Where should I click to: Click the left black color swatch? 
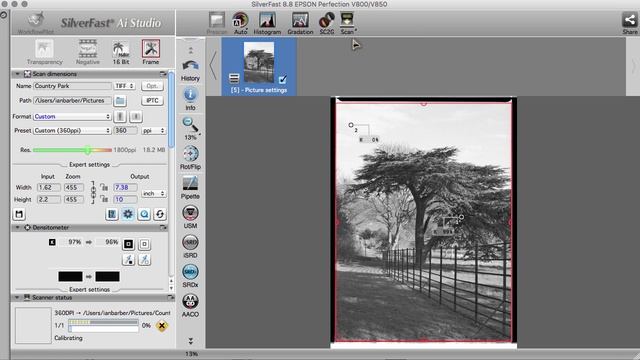pos(70,276)
